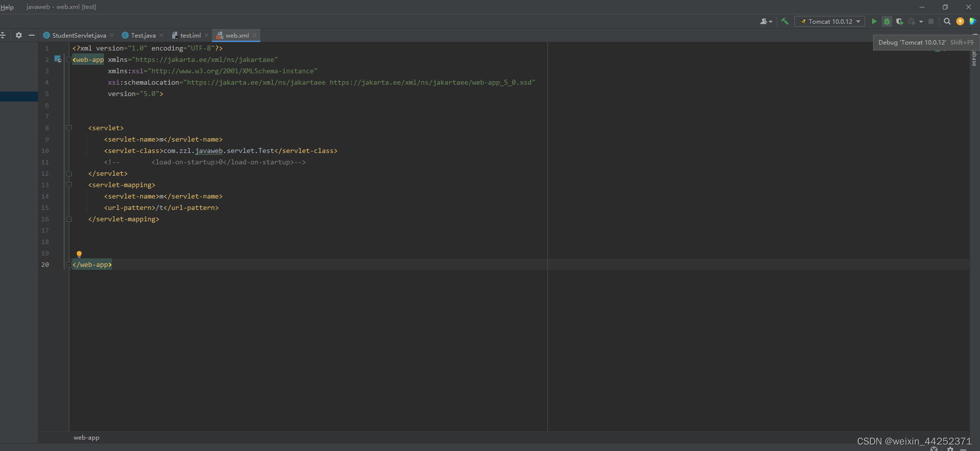Click the fold end marker on line 20
Viewport: 980px width, 451px height.
click(x=69, y=264)
